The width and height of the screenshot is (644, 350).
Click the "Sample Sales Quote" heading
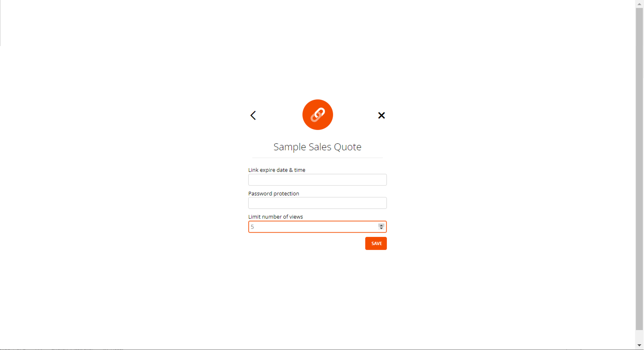pyautogui.click(x=317, y=147)
